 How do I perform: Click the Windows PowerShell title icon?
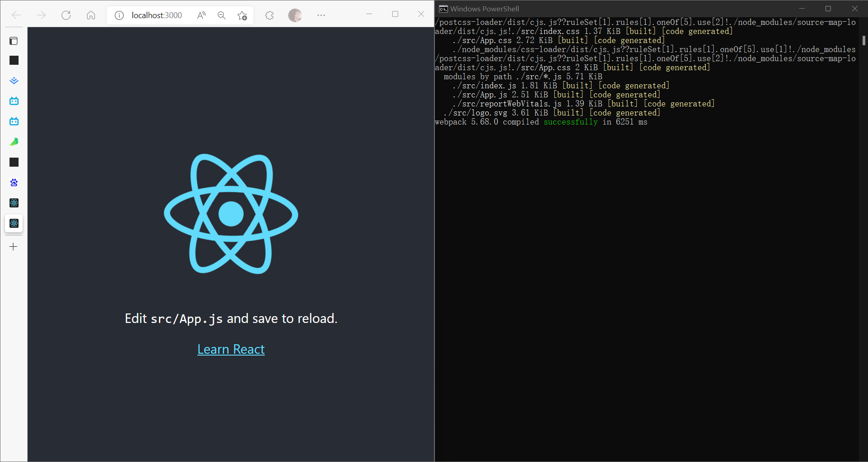coord(444,9)
